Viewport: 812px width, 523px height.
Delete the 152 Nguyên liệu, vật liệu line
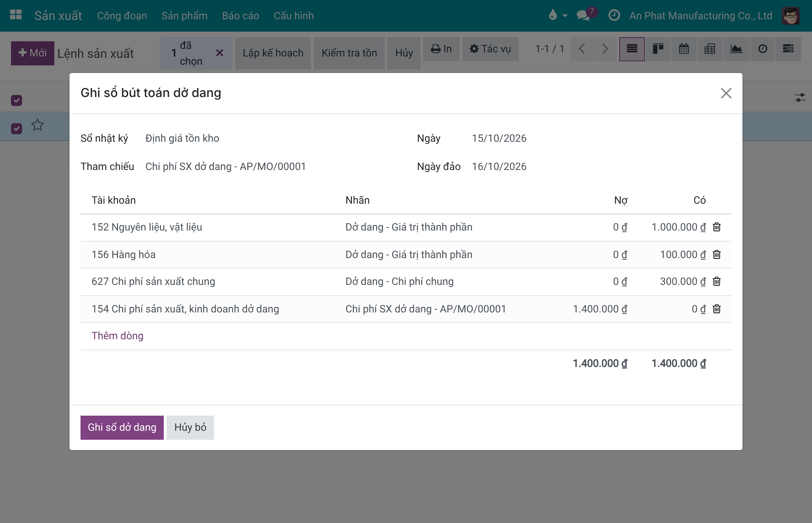coord(717,227)
